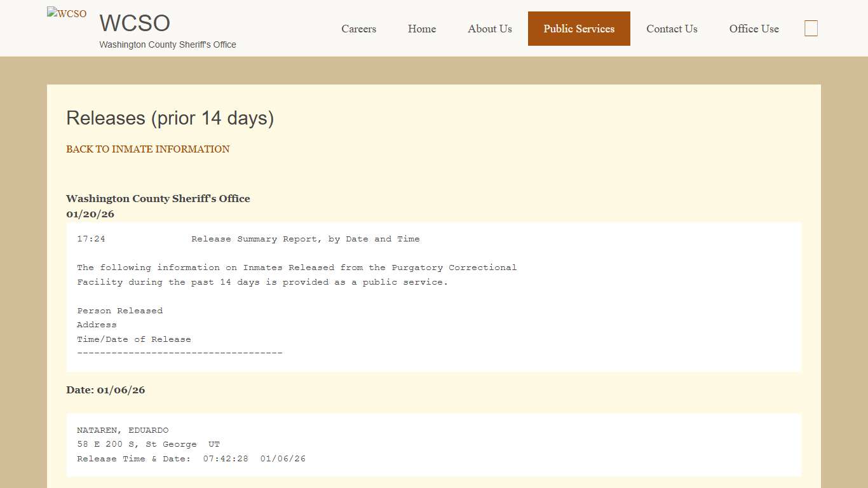This screenshot has height=488, width=868.
Task: Select the highlighted Public Services tab
Action: [578, 29]
